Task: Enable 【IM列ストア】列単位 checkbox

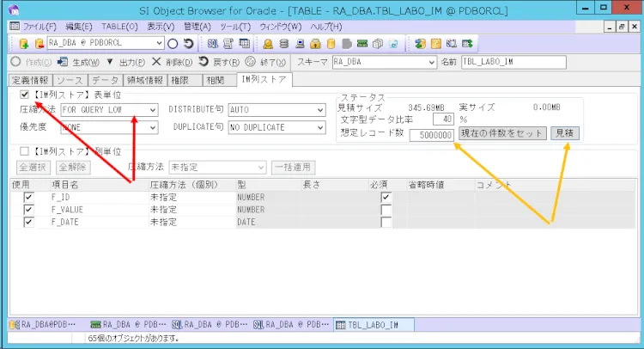Action: tap(24, 151)
